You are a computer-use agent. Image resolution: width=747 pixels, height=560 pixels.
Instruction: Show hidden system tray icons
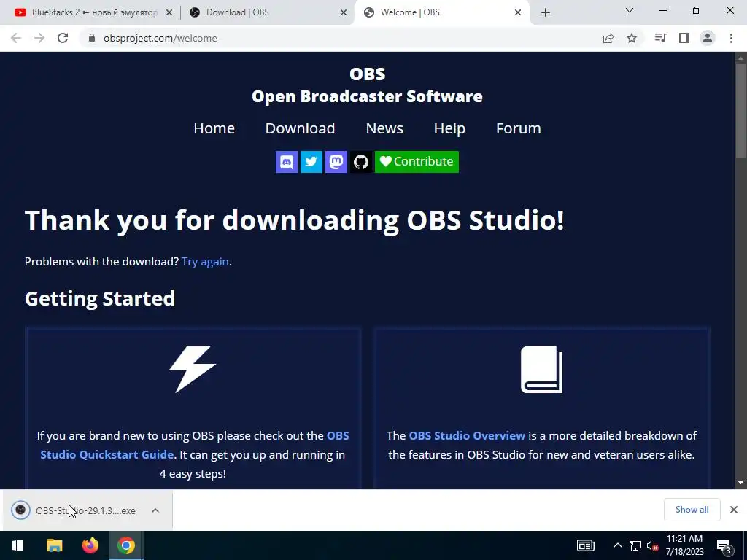click(617, 545)
